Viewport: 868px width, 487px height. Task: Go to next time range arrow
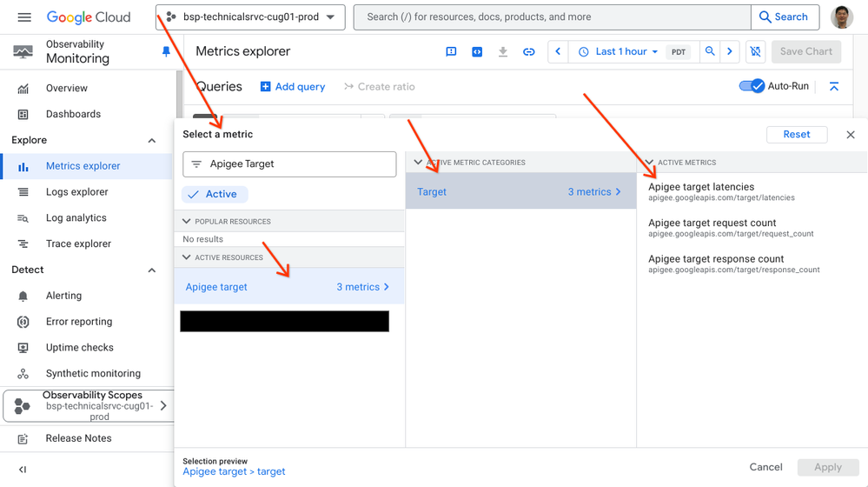pyautogui.click(x=730, y=51)
